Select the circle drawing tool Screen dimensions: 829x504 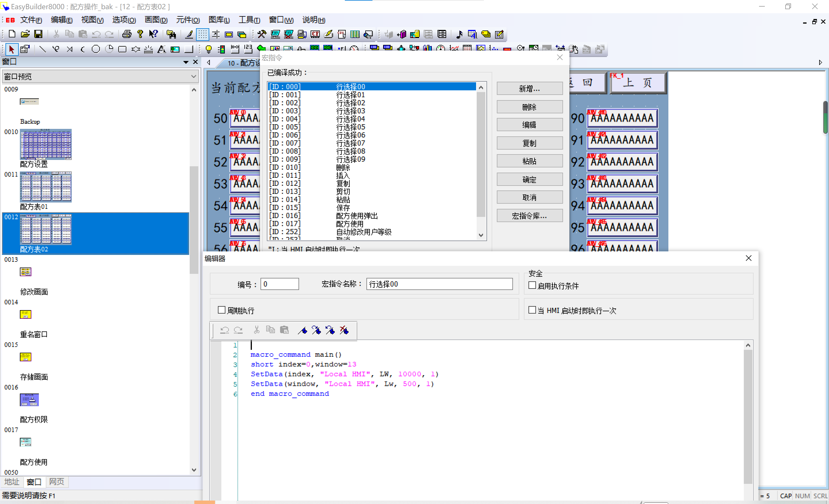click(96, 49)
